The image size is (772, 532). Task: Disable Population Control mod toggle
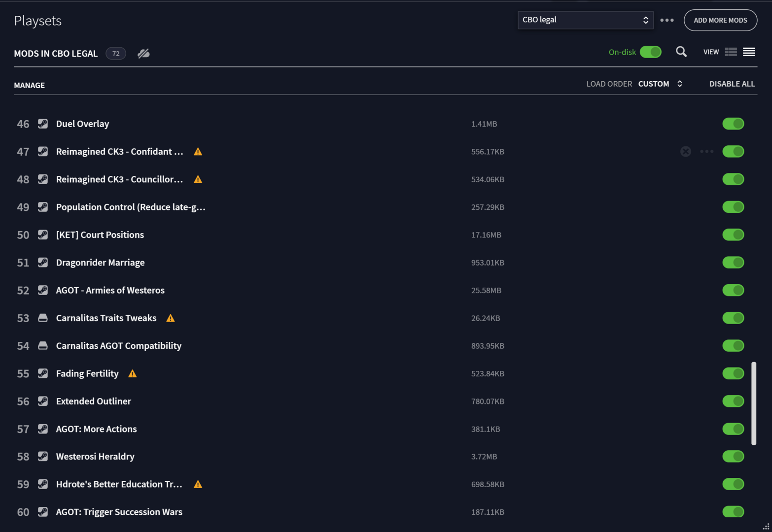[733, 207]
